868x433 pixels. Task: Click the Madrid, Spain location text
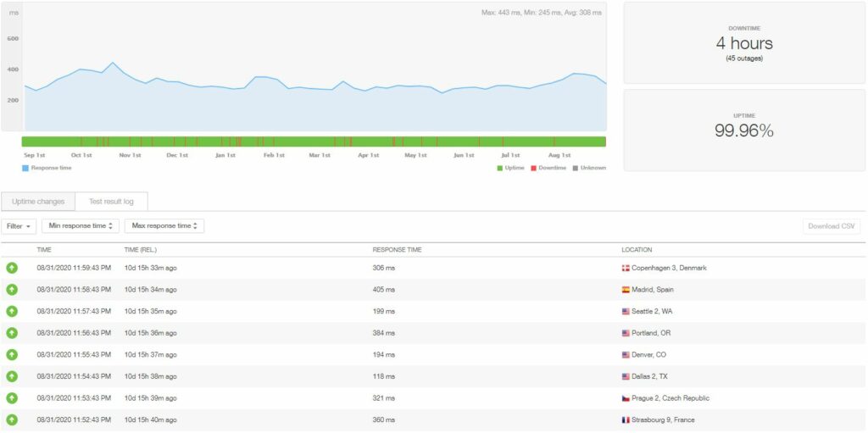[x=653, y=290]
